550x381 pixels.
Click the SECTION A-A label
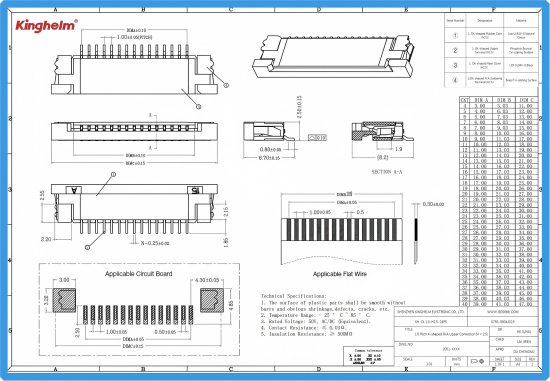pyautogui.click(x=387, y=172)
